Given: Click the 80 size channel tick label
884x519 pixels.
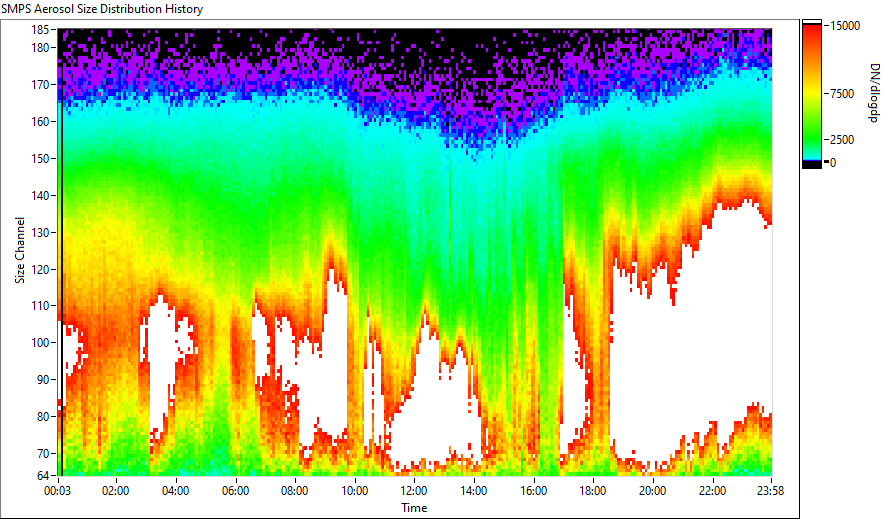Looking at the screenshot, I should pos(43,417).
